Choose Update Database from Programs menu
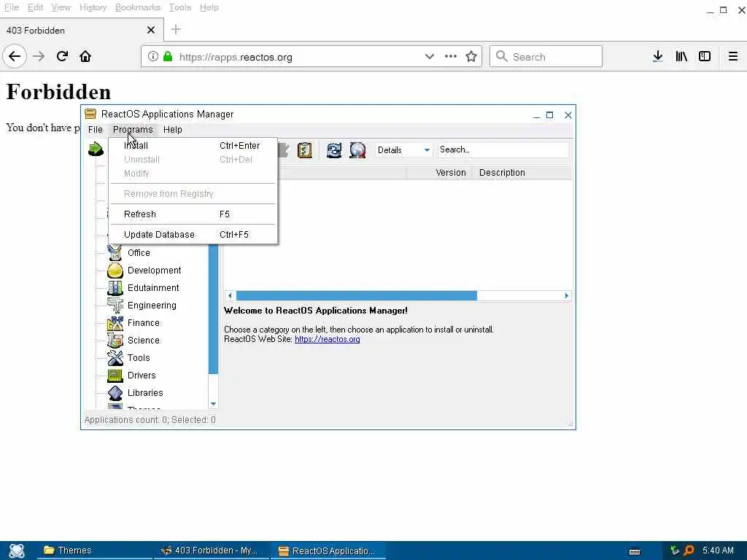747x560 pixels. [193, 235]
